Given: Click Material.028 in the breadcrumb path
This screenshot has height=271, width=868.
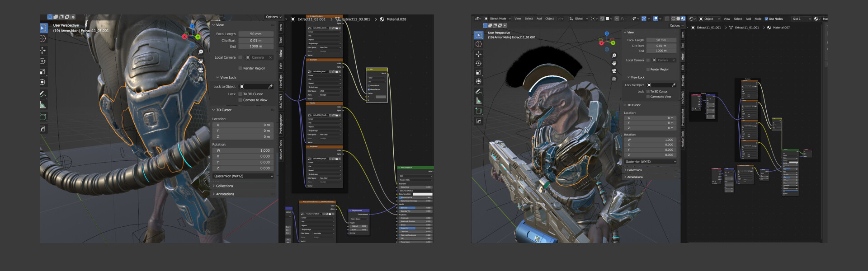Looking at the screenshot, I should (396, 19).
